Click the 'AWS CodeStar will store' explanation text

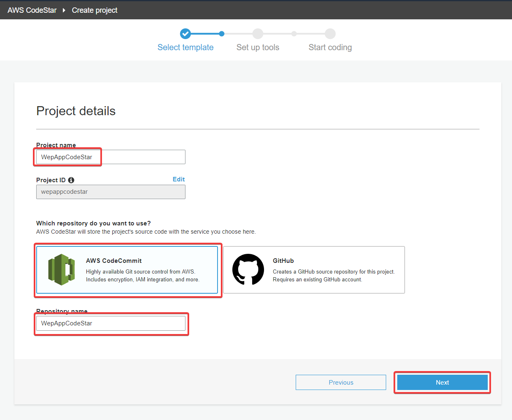pyautogui.click(x=146, y=232)
